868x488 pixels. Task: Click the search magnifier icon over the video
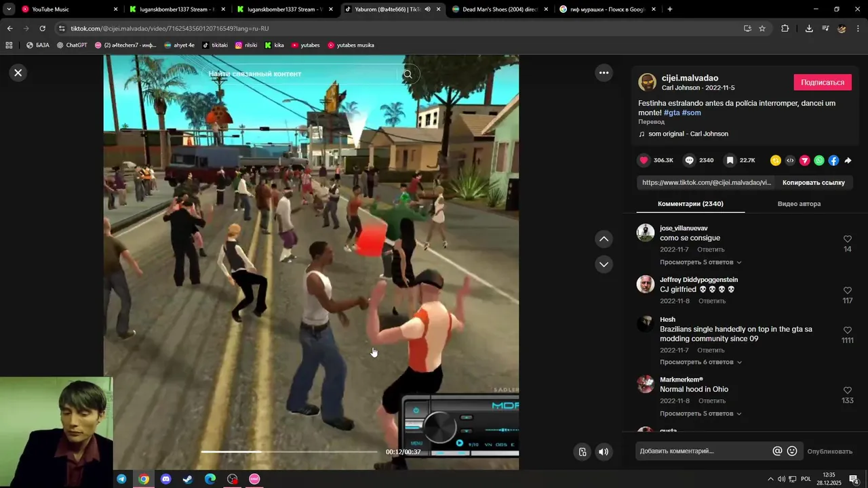pos(408,74)
